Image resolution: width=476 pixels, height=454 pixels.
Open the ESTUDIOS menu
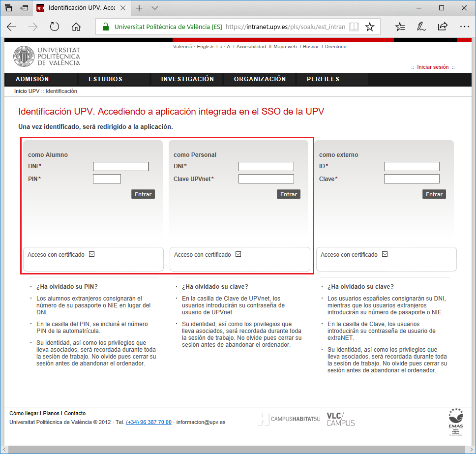[x=105, y=79]
